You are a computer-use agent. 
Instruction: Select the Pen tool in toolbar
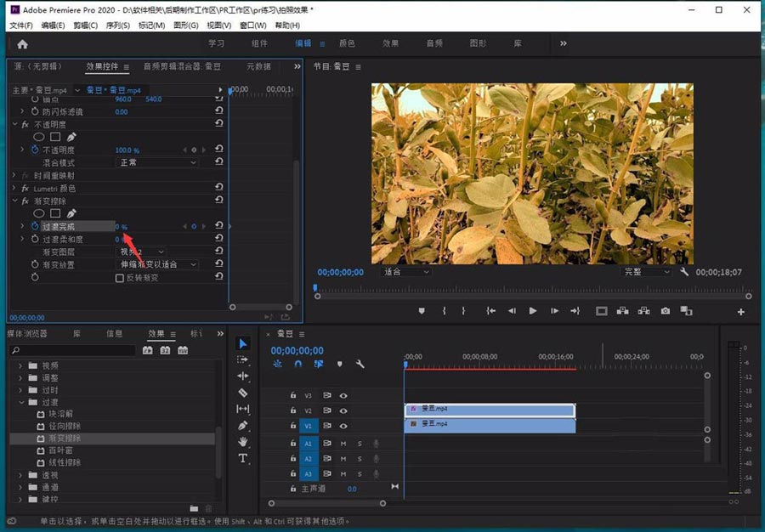click(243, 425)
